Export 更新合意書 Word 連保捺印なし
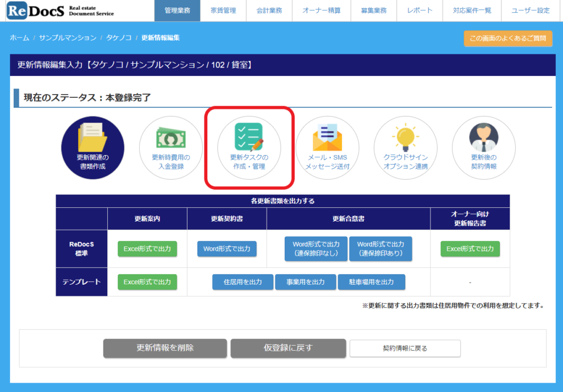The width and height of the screenshot is (563, 392). pyautogui.click(x=316, y=249)
